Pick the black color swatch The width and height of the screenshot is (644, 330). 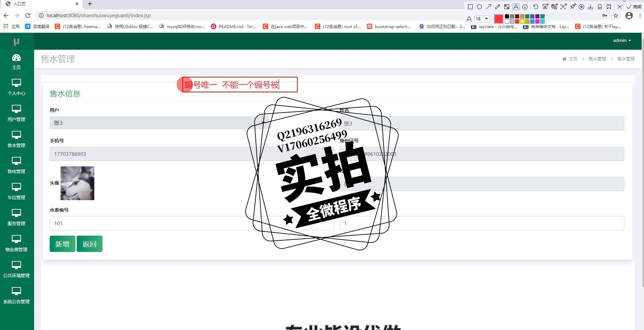pyautogui.click(x=507, y=16)
